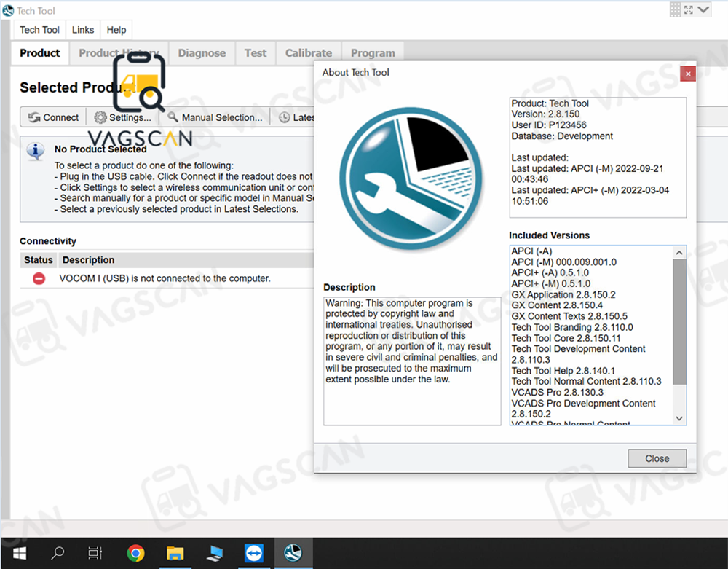The width and height of the screenshot is (728, 569).
Task: Click the Connect arrows icon
Action: point(34,117)
